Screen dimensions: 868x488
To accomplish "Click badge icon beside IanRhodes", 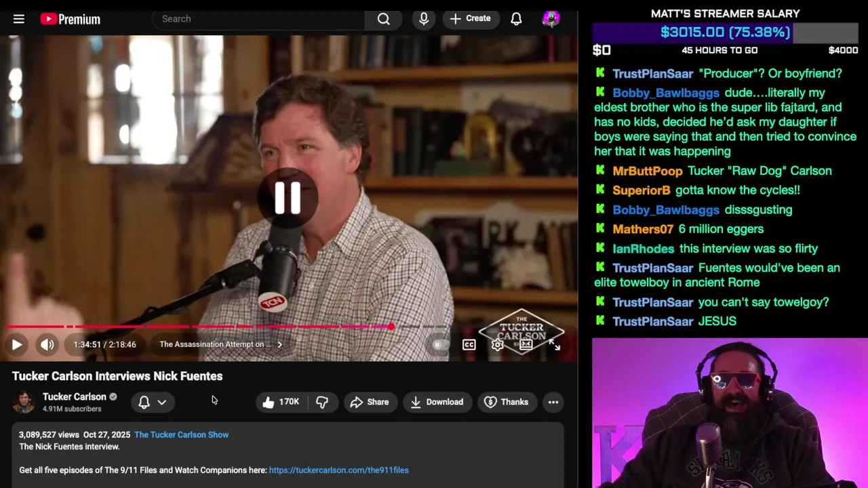I will (x=600, y=248).
